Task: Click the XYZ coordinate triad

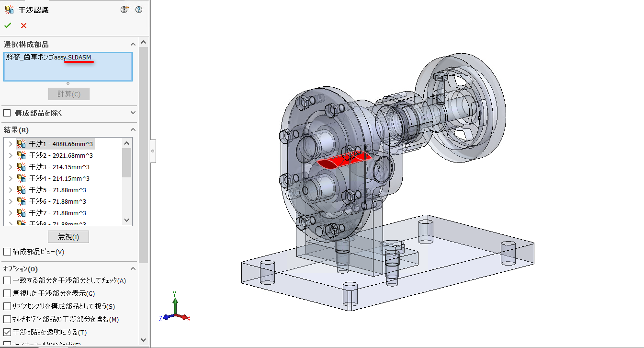Action: point(175,310)
